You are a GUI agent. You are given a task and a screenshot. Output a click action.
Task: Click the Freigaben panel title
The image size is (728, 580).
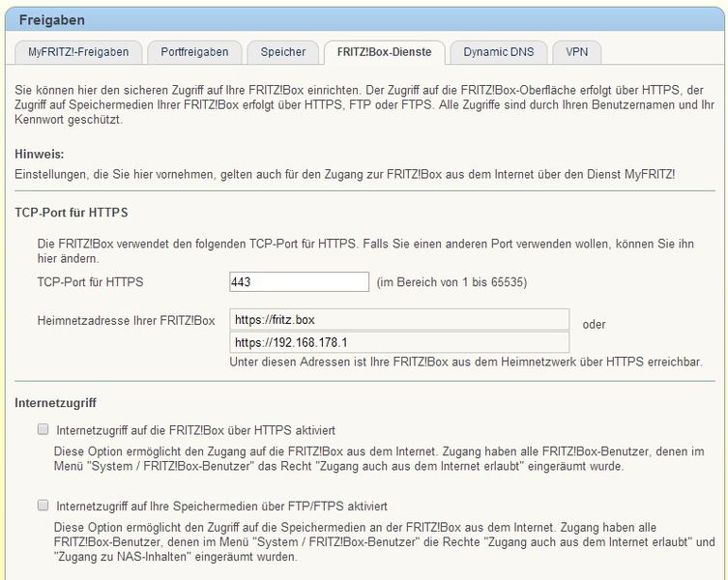click(52, 20)
